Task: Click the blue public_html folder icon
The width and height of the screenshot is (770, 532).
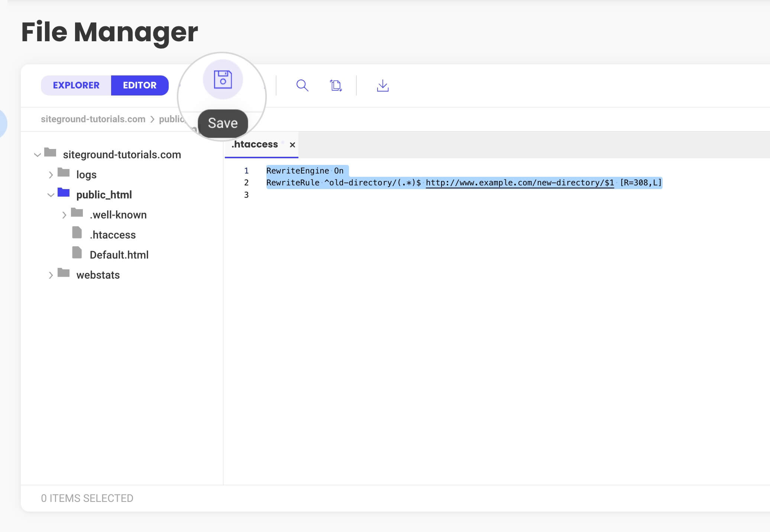Action: (x=64, y=192)
